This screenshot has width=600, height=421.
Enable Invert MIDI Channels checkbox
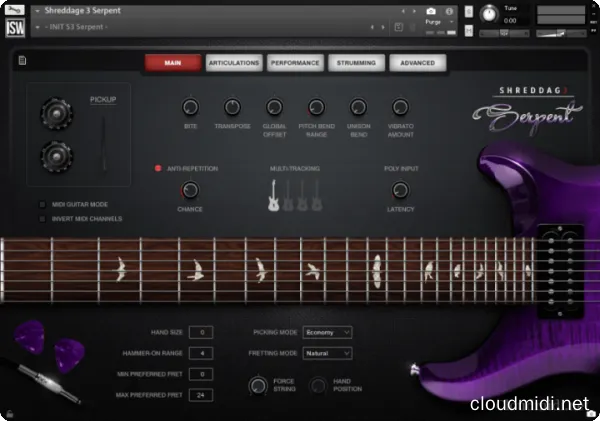coord(42,218)
